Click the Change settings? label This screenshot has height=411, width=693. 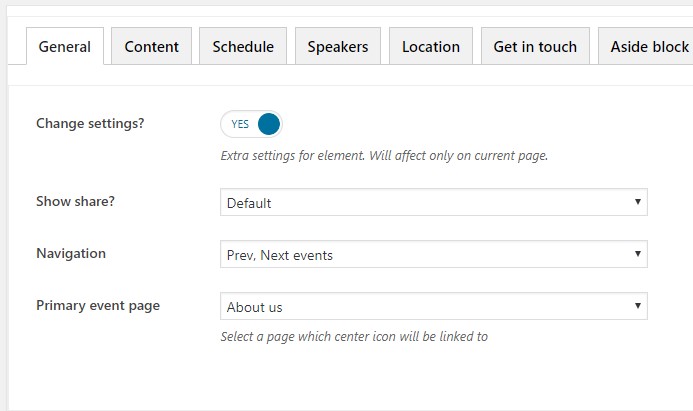[90, 124]
